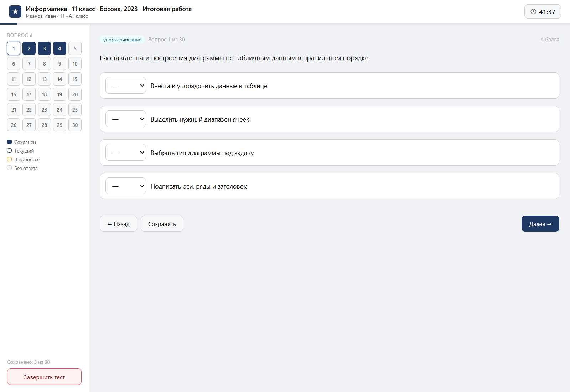Click 'Иванов Иван · 11 «А» класс' subtitle
The image size is (570, 392).
pos(57,16)
